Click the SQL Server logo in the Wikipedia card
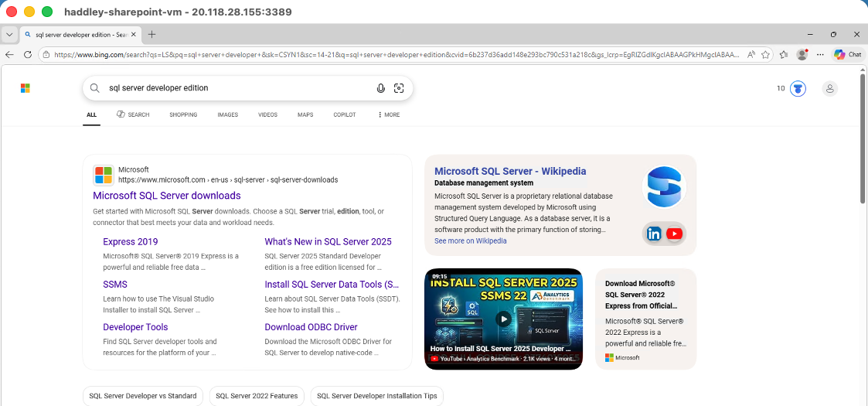The height and width of the screenshot is (406, 868). pyautogui.click(x=664, y=186)
